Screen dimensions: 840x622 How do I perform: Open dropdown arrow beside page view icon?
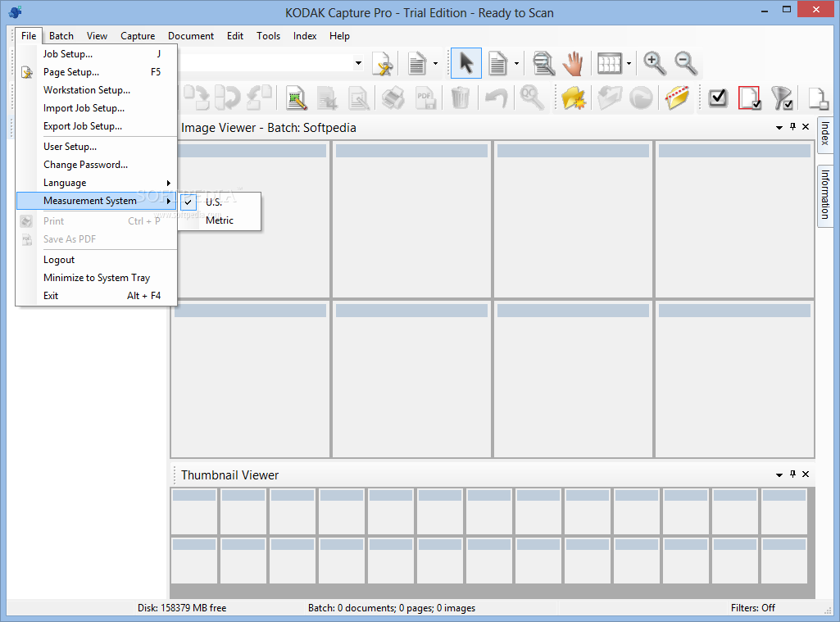coord(516,64)
